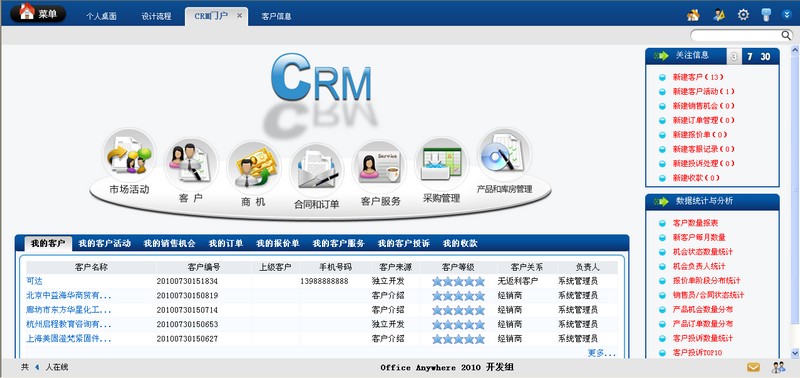Open the 产品和库房管理 module icon
The height and width of the screenshot is (378, 800).
point(504,155)
